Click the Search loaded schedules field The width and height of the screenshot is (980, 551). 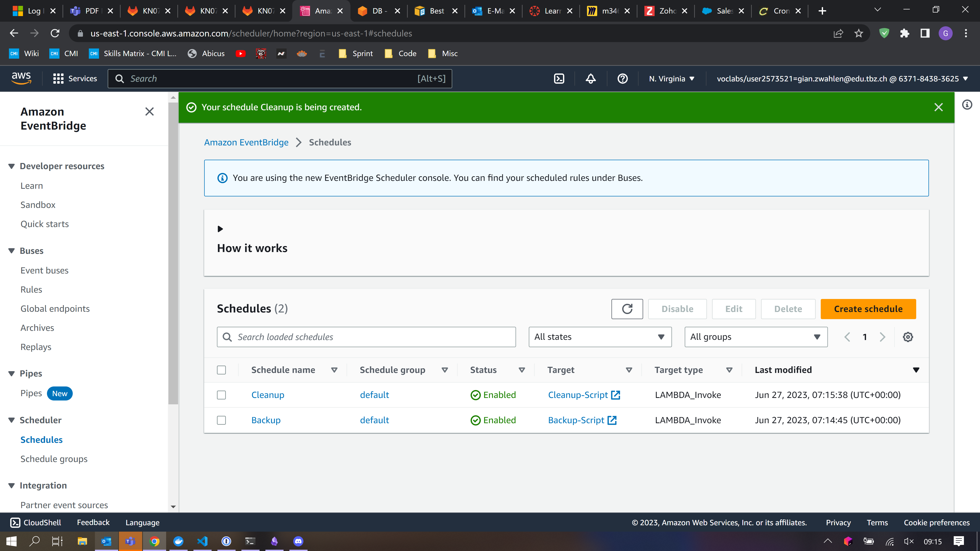[366, 337]
